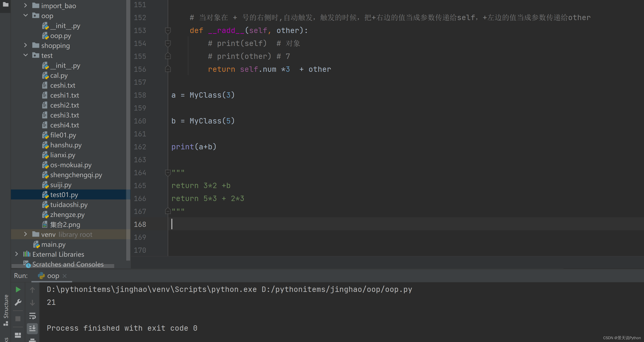Image resolution: width=644 pixels, height=342 pixels.
Task: Collapse the __radd__ method fold at line 153
Action: pyautogui.click(x=168, y=30)
